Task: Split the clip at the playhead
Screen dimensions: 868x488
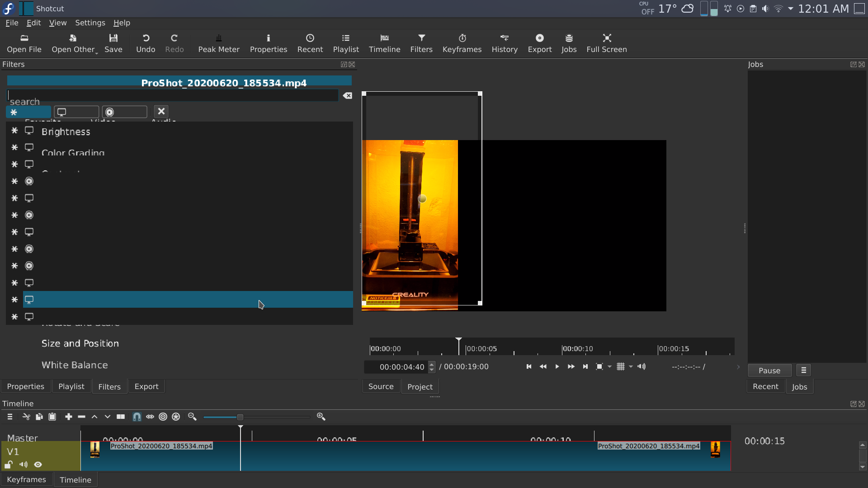Action: 121,417
